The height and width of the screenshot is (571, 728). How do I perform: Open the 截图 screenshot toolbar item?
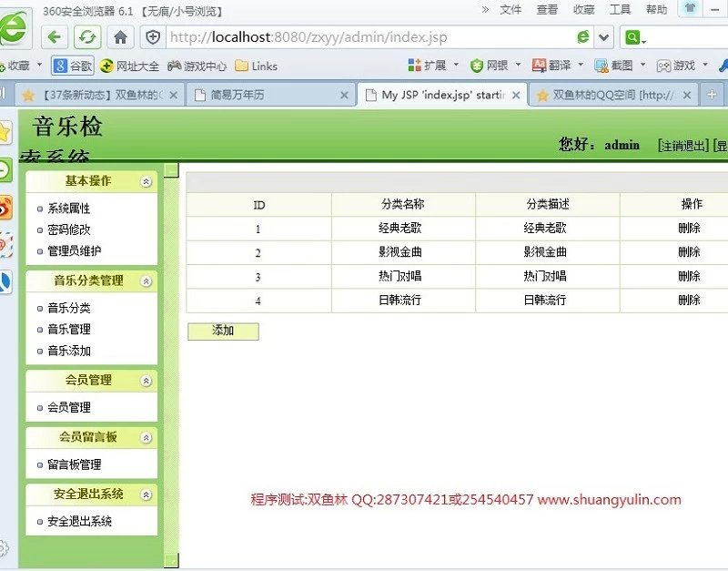click(x=613, y=65)
